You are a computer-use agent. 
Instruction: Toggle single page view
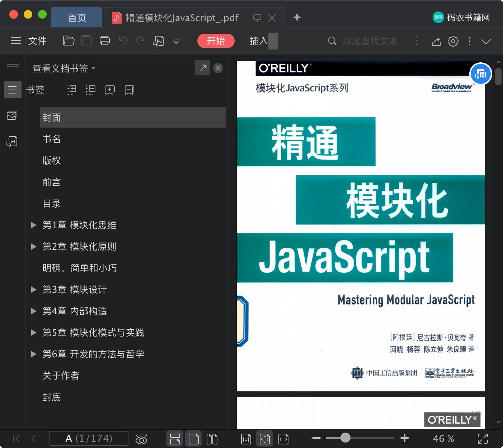click(194, 439)
